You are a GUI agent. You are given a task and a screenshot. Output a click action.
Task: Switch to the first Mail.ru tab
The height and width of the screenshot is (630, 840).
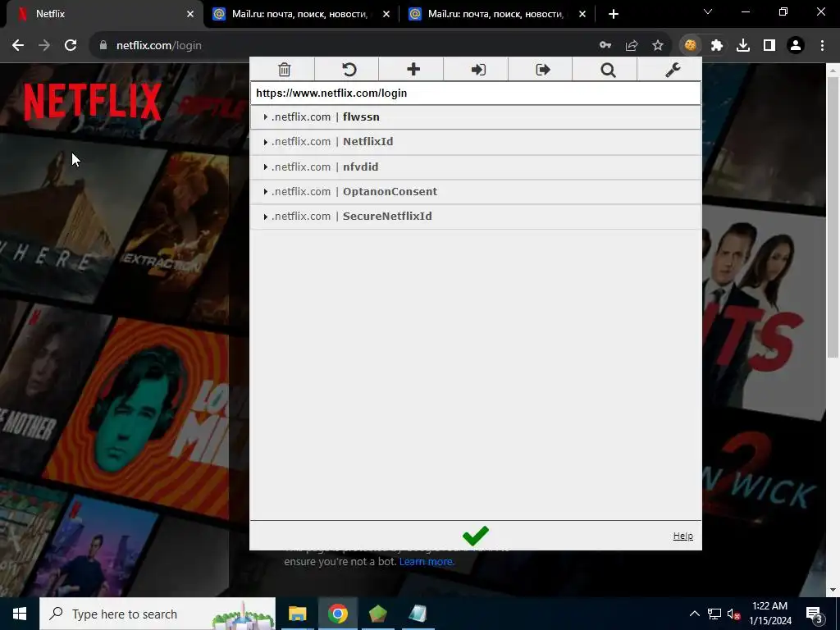[x=300, y=14]
